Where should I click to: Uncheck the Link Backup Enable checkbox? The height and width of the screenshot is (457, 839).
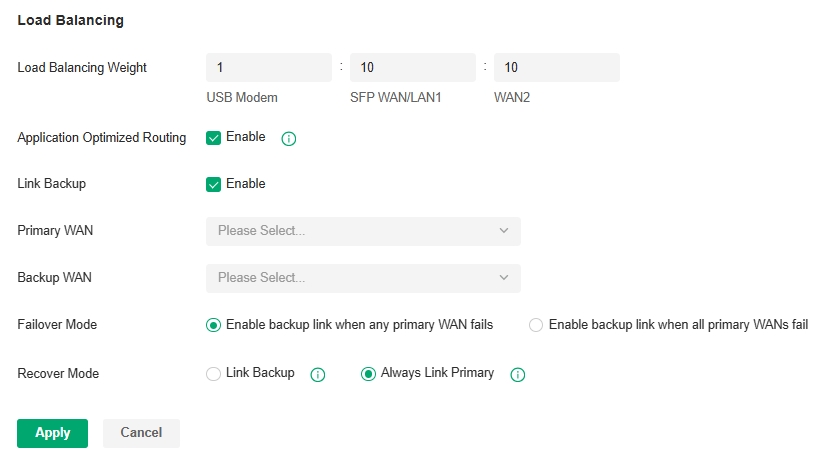(x=213, y=184)
